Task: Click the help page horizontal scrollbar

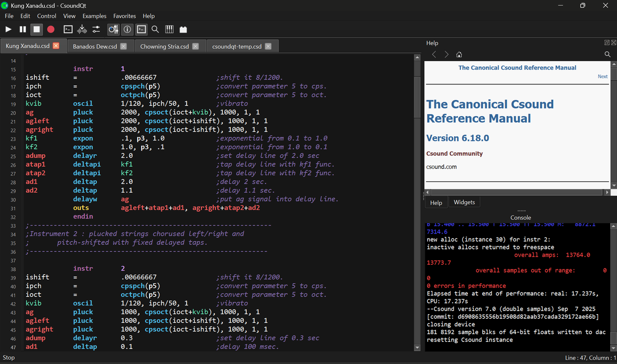Action: (x=517, y=192)
